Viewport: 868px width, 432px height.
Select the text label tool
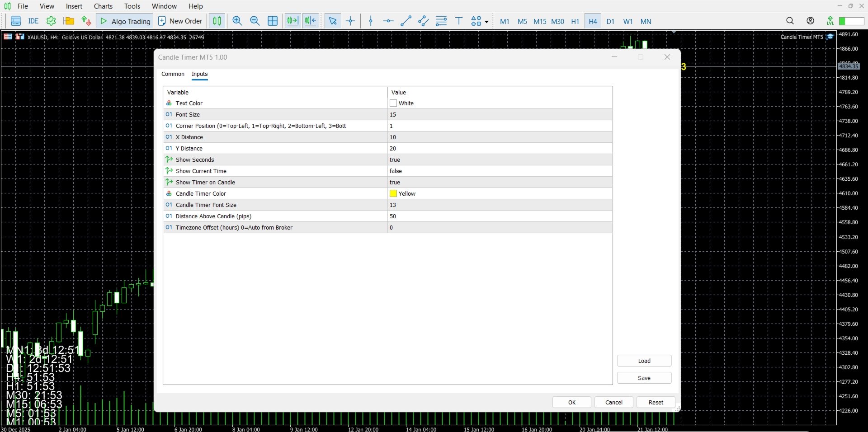tap(459, 21)
